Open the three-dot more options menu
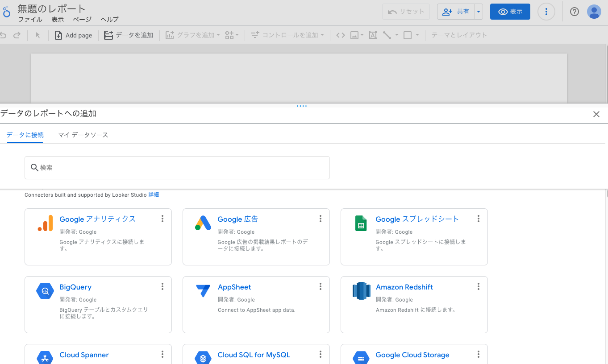 coord(546,12)
